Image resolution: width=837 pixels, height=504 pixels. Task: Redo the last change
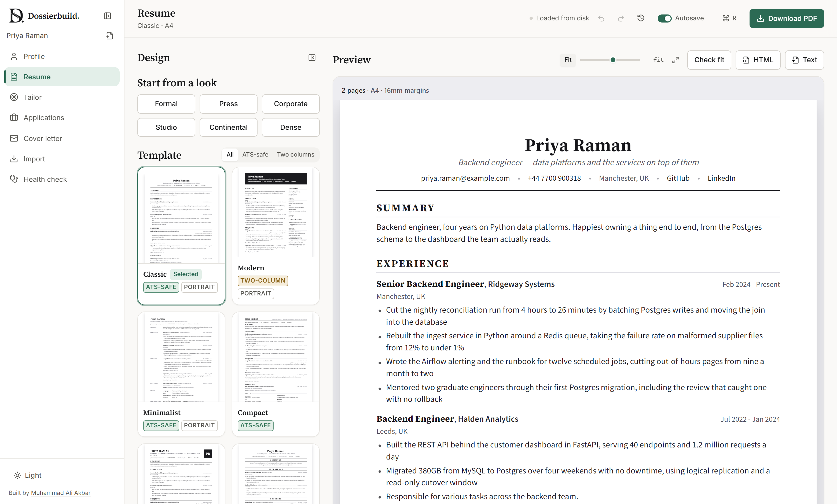tap(621, 18)
